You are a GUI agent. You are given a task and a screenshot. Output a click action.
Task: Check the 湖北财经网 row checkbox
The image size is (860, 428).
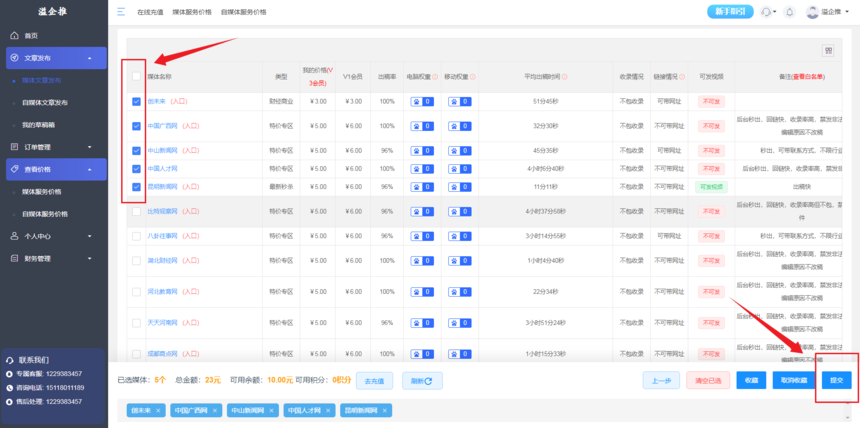click(137, 261)
